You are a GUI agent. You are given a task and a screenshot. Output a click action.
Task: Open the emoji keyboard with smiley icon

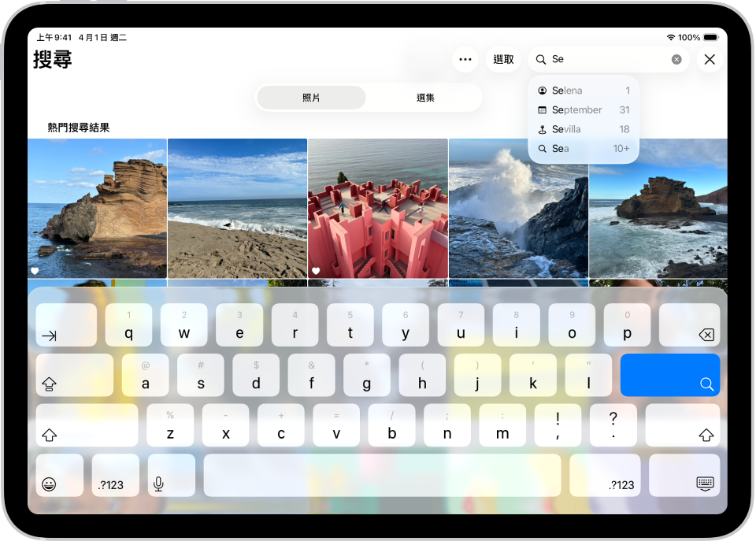59,476
